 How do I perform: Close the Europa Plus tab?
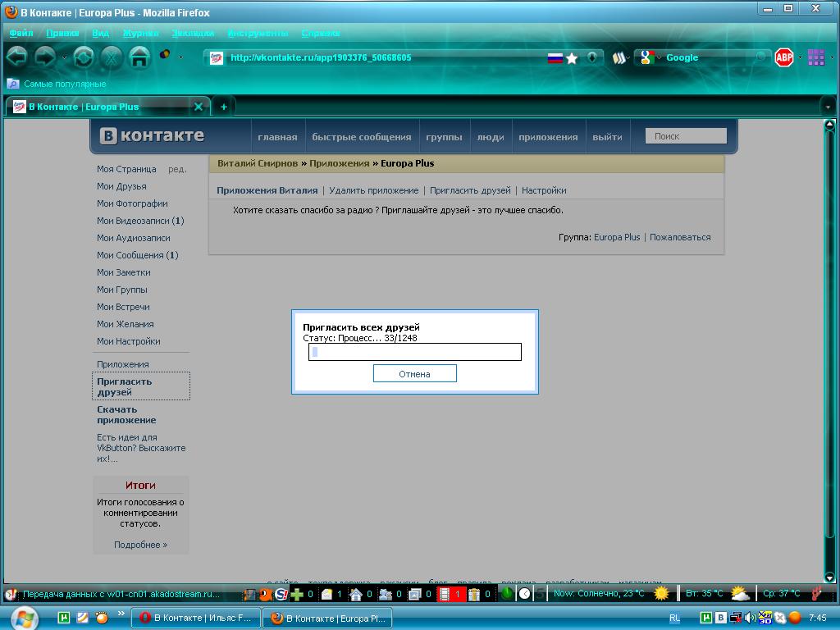tap(199, 107)
